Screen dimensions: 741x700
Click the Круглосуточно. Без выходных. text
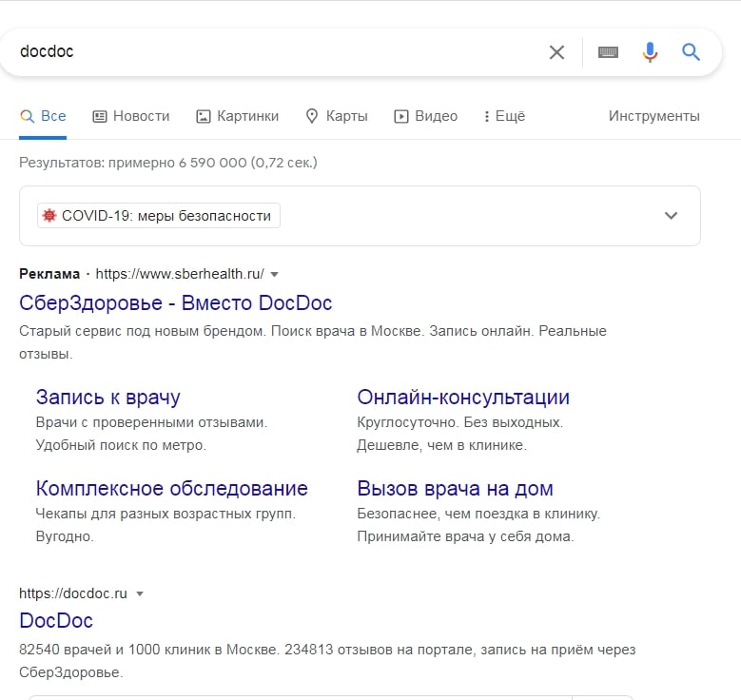[x=460, y=422]
